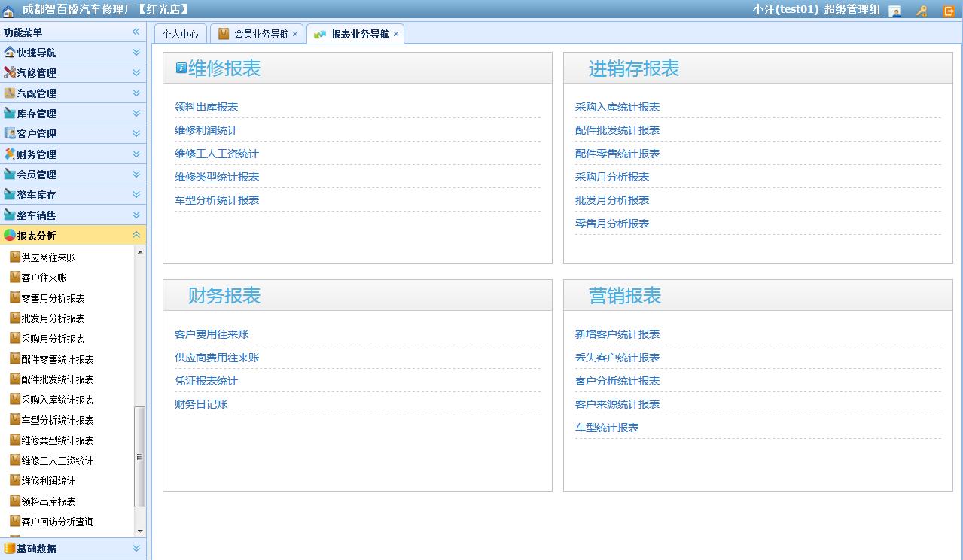Expand the 库存管理 menu section

coord(138,113)
